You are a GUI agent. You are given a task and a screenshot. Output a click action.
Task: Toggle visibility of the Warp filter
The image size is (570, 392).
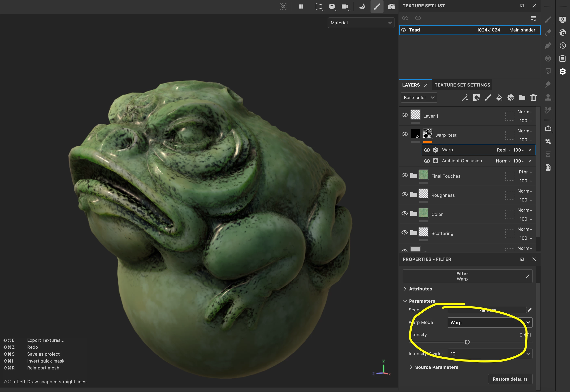click(x=427, y=150)
